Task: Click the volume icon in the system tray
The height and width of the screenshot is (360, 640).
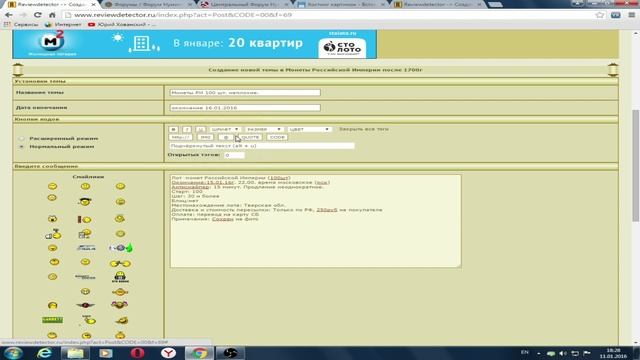Action: pos(563,353)
